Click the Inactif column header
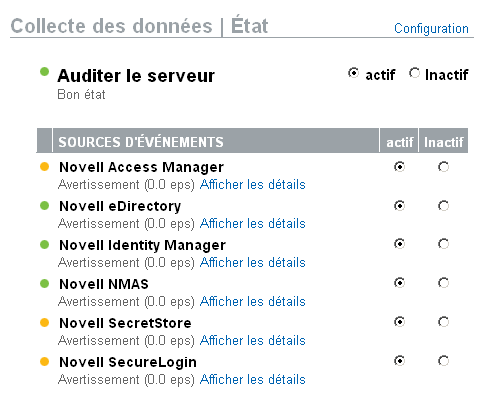Viewport: 489px width, 416px height. [x=443, y=141]
